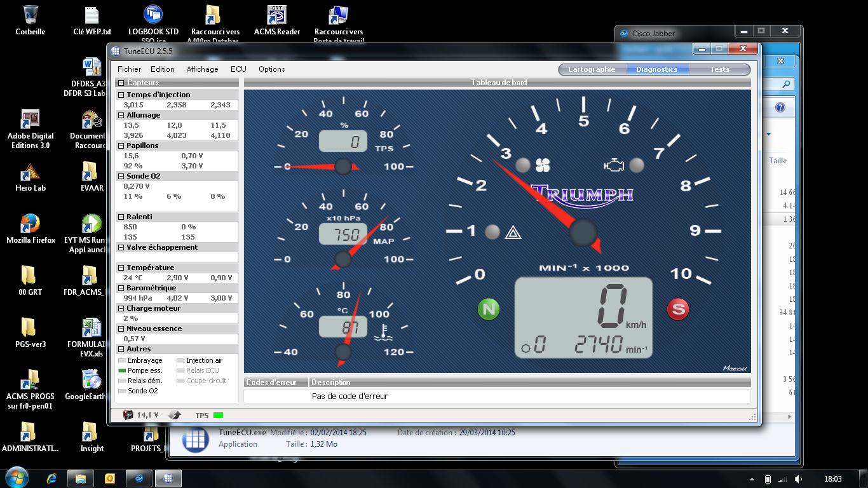Screen dimensions: 868x488
Task: Collapse the Capteurs panel
Action: click(121, 83)
